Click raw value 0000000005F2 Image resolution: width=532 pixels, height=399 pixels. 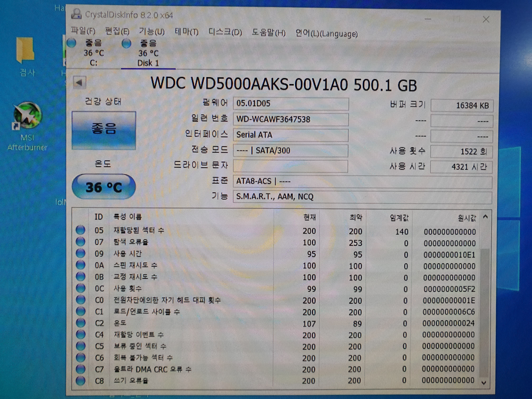point(449,289)
